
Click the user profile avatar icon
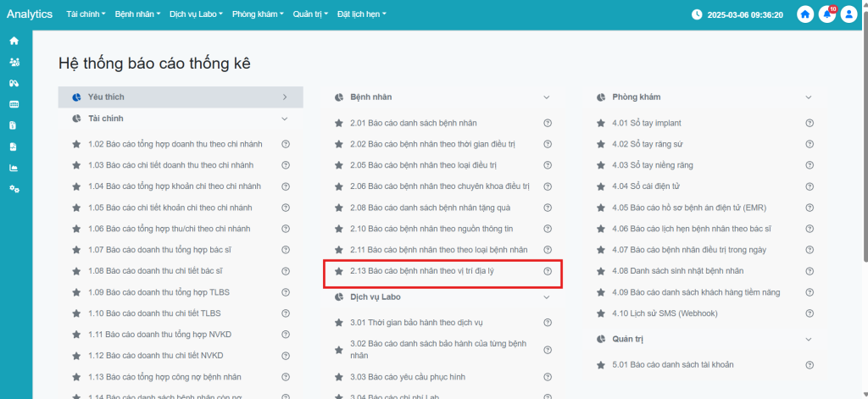point(849,14)
